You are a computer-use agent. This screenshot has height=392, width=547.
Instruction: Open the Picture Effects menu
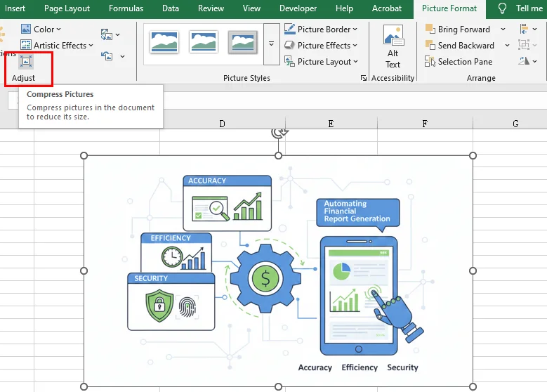coord(321,46)
